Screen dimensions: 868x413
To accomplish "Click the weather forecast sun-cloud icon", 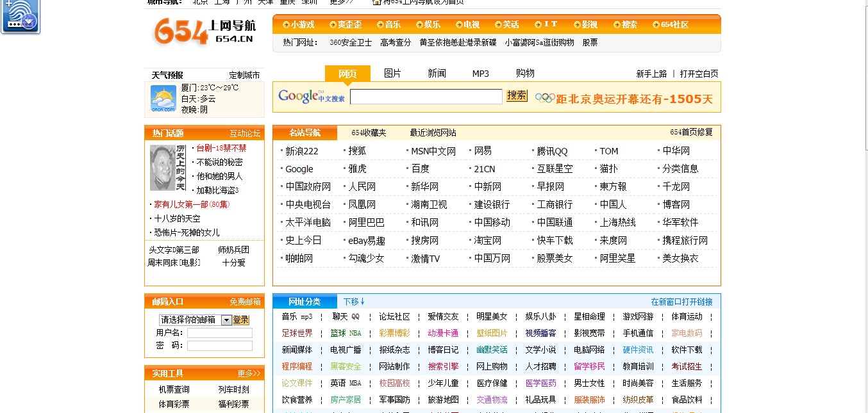I will (163, 99).
